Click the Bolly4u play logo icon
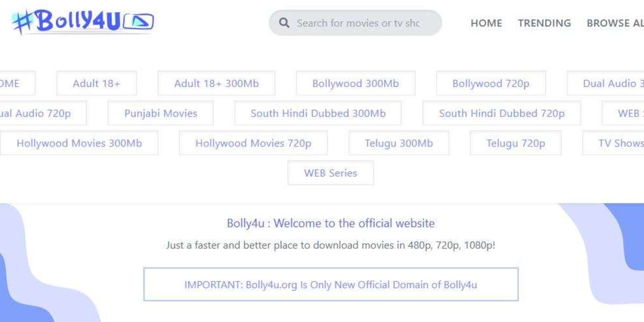 (x=140, y=21)
